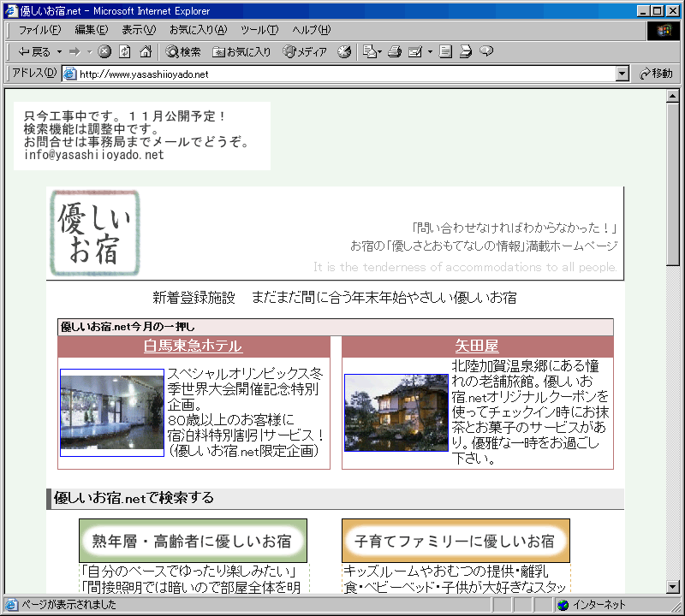Image resolution: width=685 pixels, height=616 pixels.
Task: Click the 新着登録施設 text
Action: pyautogui.click(x=194, y=298)
